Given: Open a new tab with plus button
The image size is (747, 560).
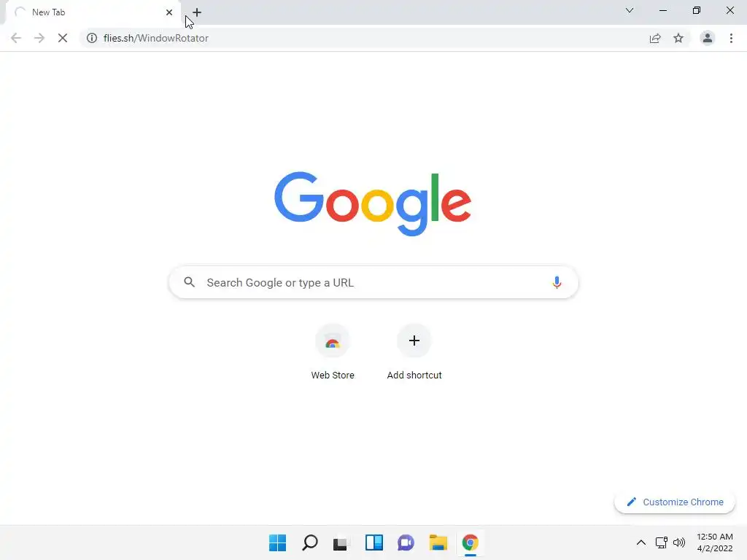Looking at the screenshot, I should (x=197, y=12).
